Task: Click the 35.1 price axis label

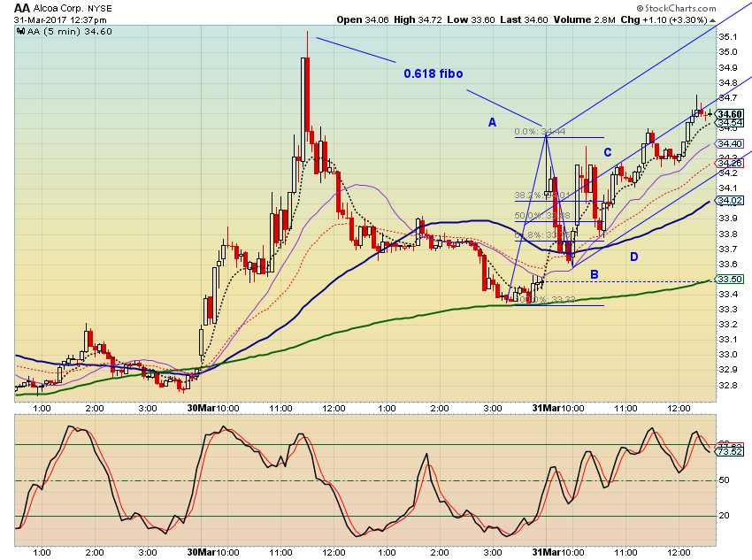Action: (727, 37)
